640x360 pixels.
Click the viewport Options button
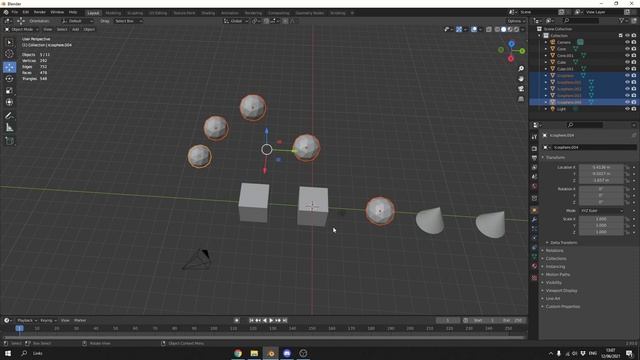click(516, 21)
